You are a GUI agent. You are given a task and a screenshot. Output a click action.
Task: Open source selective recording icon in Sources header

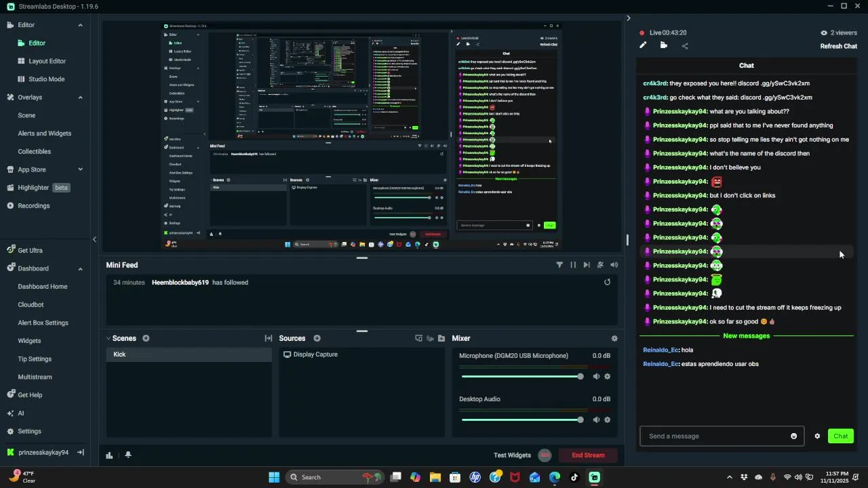tap(430, 338)
